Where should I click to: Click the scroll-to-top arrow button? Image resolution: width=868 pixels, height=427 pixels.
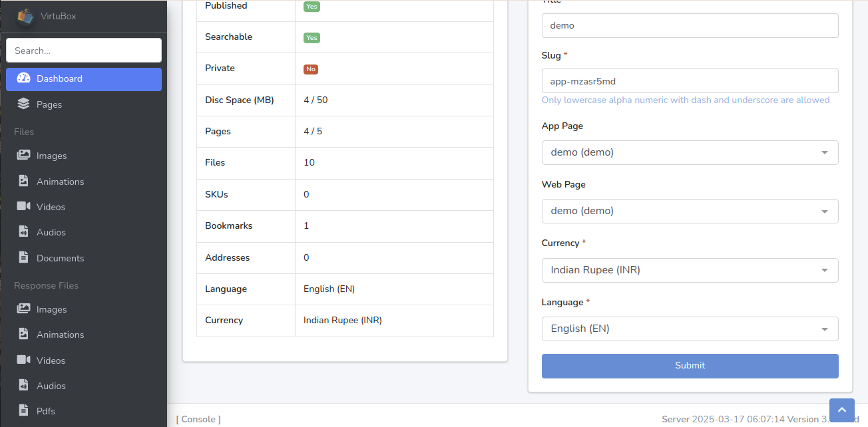(842, 410)
